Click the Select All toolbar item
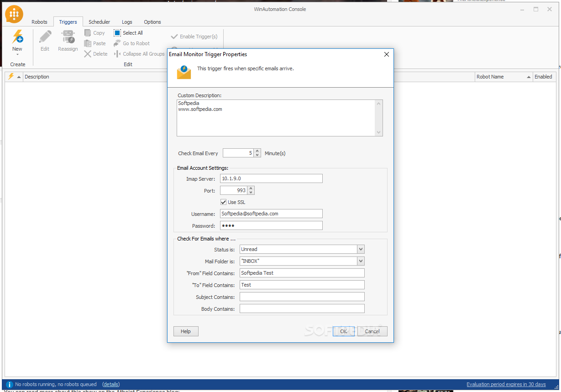 coord(128,33)
